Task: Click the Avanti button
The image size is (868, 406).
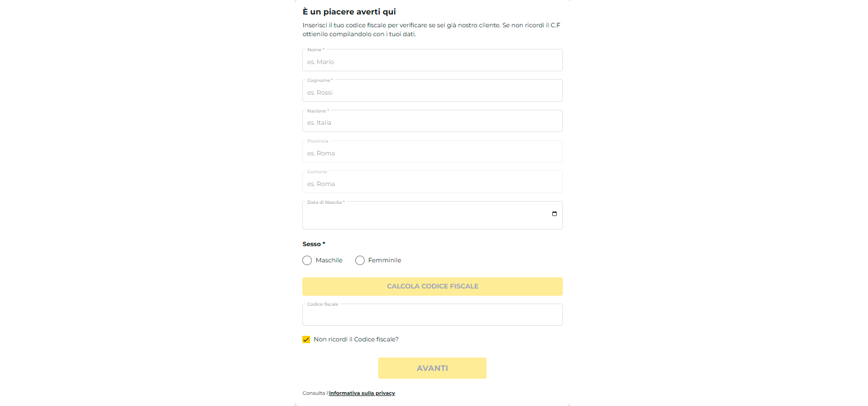Action: [x=432, y=368]
